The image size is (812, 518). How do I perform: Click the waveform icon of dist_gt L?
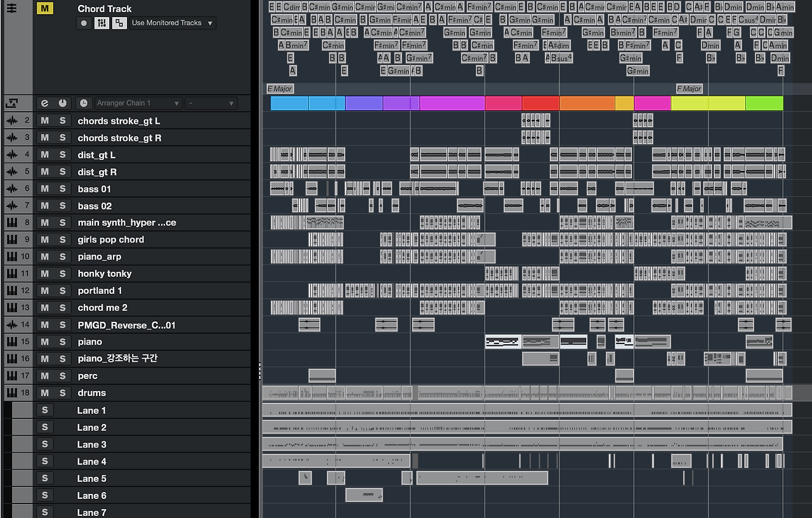click(11, 155)
